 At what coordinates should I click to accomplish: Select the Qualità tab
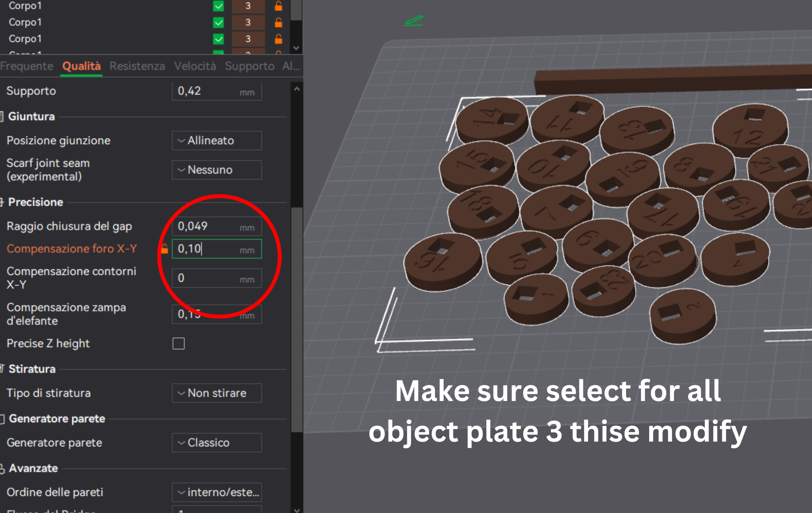coord(81,66)
